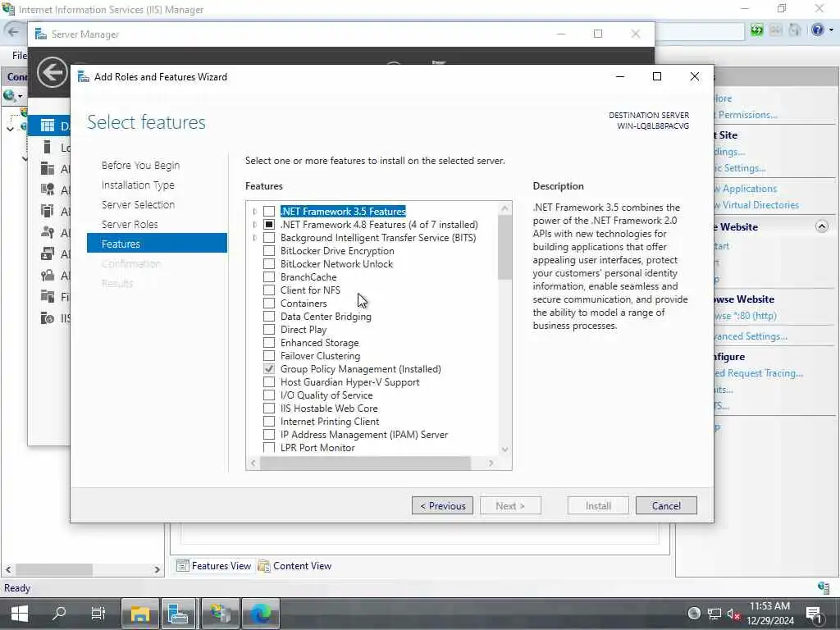Click the network tray icon
This screenshot has height=630, width=840.
714,614
